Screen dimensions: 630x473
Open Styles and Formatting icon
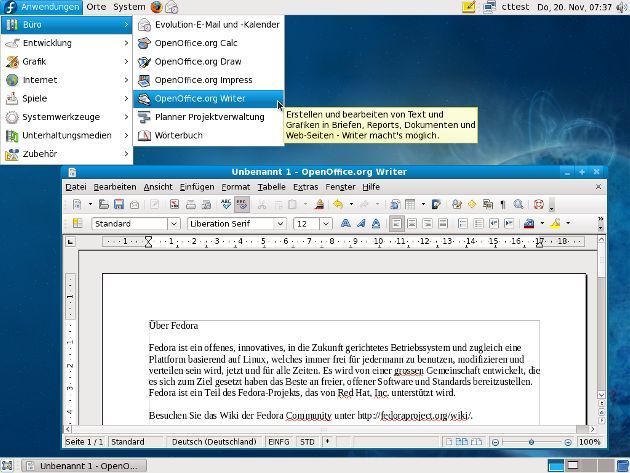(77, 223)
